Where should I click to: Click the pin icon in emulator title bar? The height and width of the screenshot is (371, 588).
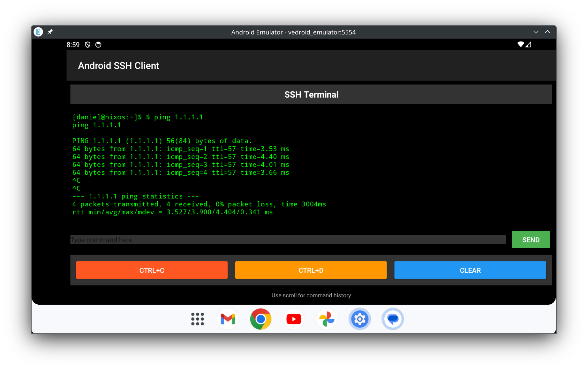coord(50,32)
